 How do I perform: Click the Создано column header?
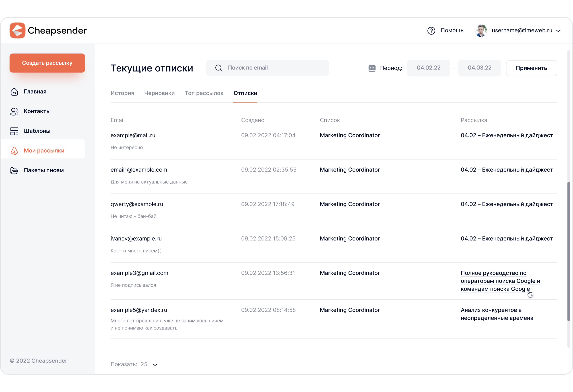pyautogui.click(x=252, y=120)
